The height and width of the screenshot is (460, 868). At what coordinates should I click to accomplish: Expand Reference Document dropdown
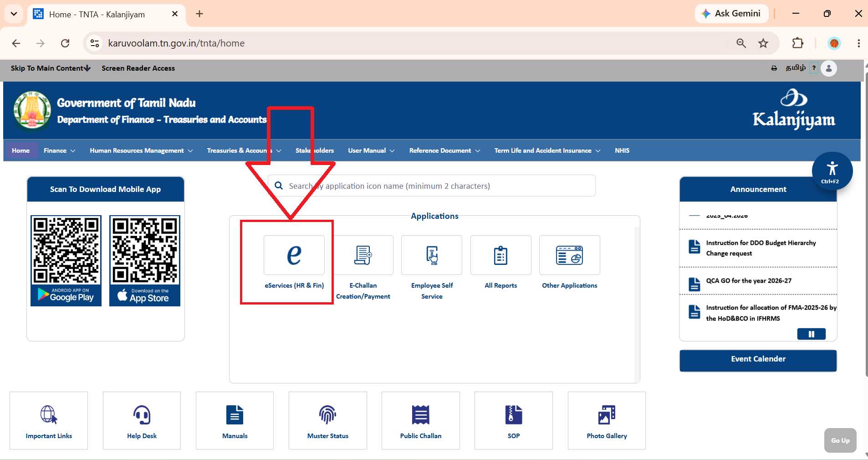coord(444,150)
